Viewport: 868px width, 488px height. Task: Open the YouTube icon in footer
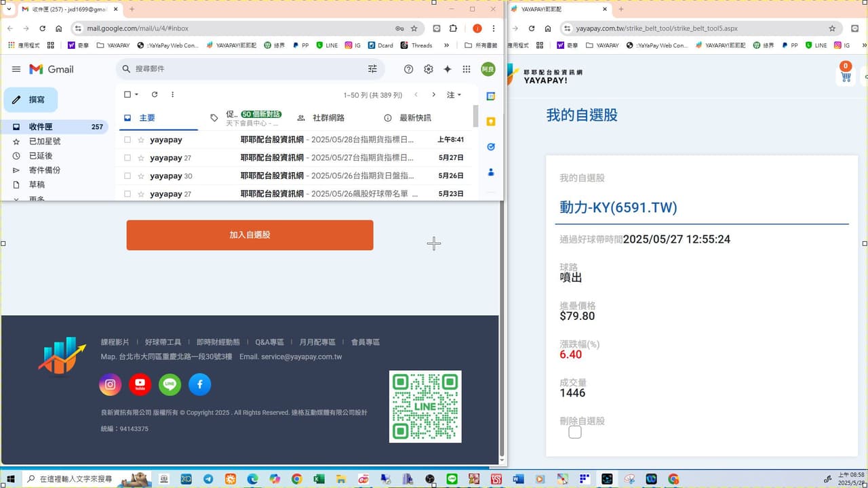(x=140, y=385)
